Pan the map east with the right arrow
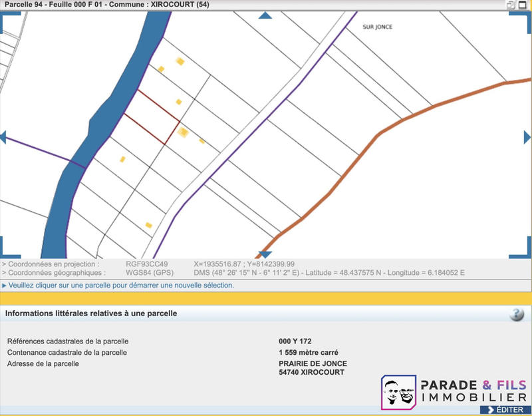532x416 pixels. 527,137
